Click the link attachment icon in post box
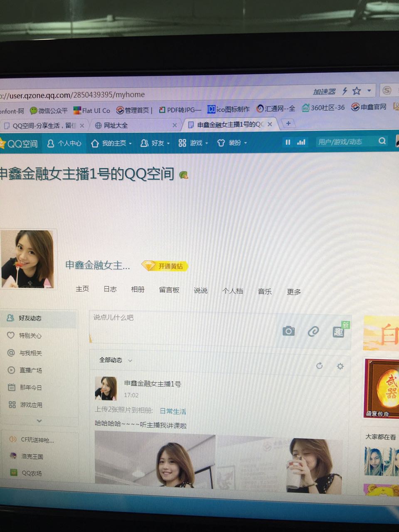 tap(313, 331)
